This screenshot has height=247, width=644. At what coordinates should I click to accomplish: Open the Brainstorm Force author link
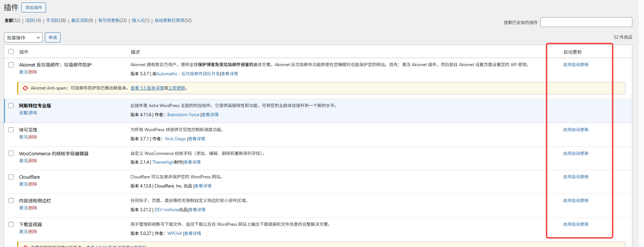[183, 115]
